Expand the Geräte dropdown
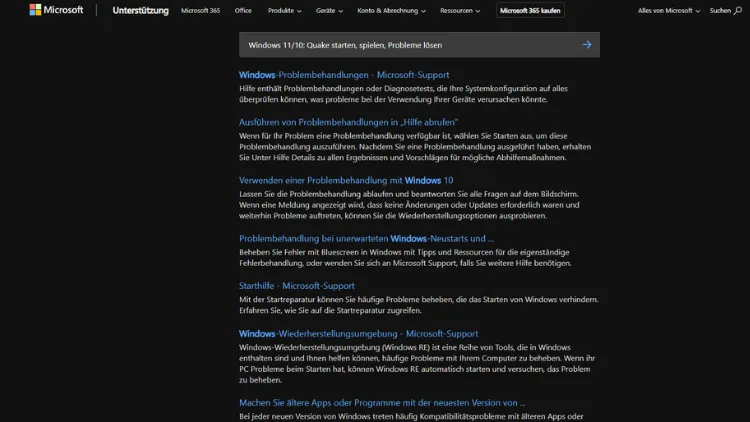Image resolution: width=750 pixels, height=422 pixels. [x=329, y=11]
